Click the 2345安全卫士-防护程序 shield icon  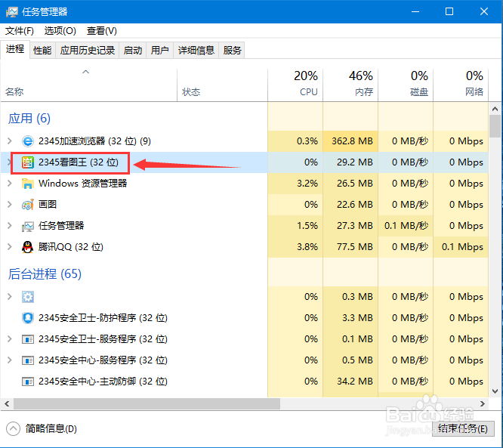pyautogui.click(x=28, y=318)
